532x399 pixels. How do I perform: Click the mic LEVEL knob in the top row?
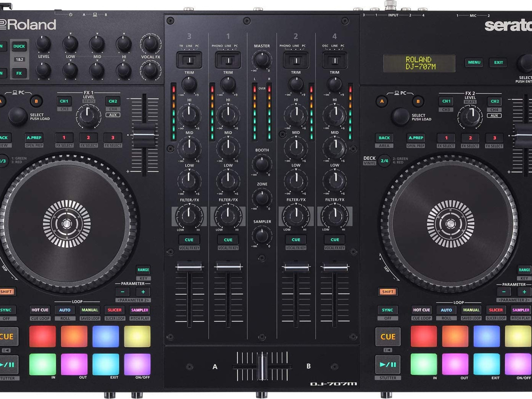click(x=43, y=43)
